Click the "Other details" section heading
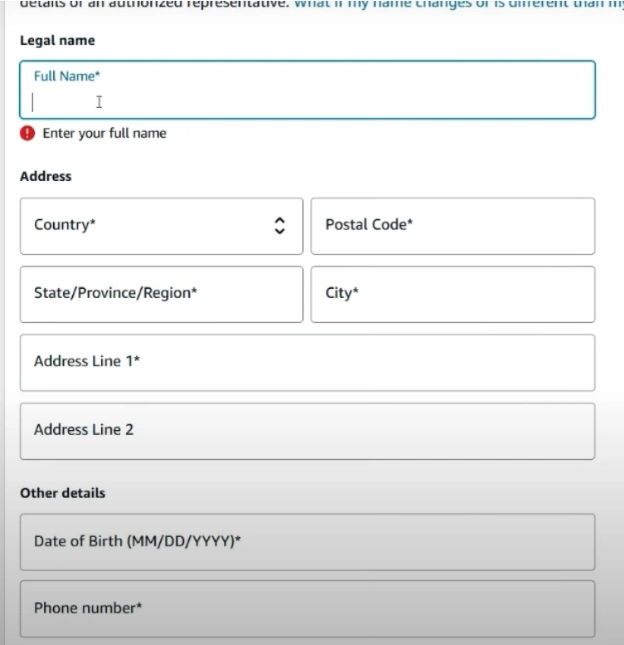This screenshot has height=645, width=624. click(x=62, y=493)
